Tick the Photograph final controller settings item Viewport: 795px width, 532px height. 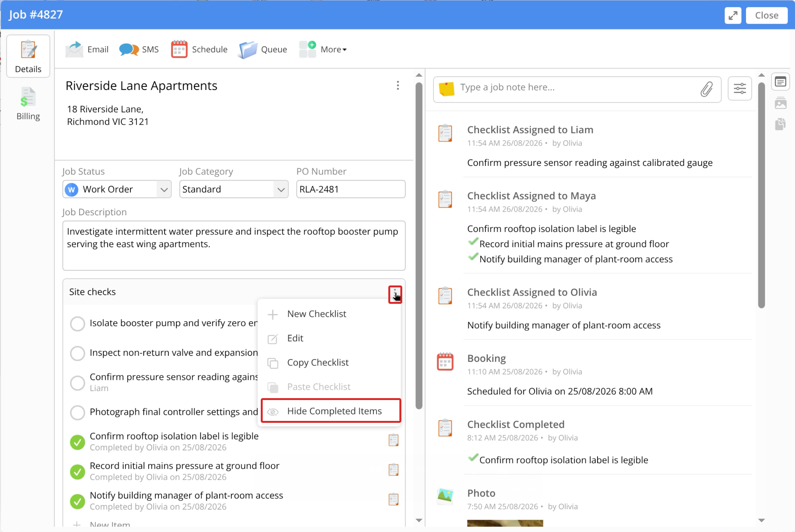(x=77, y=413)
